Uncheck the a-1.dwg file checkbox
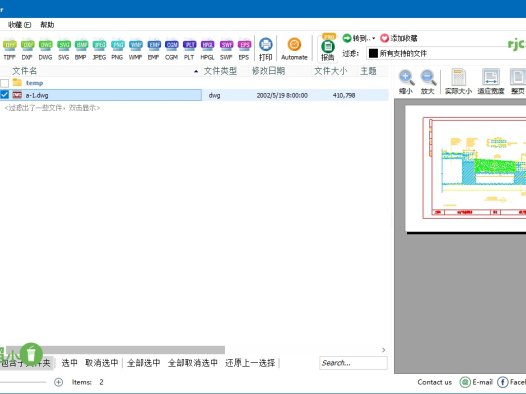 coord(4,95)
